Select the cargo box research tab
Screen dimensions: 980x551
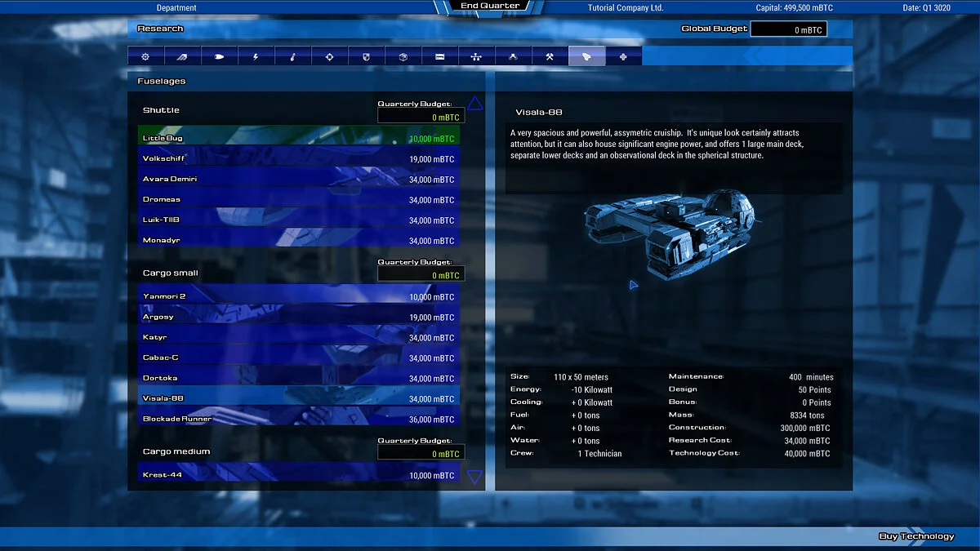click(403, 56)
